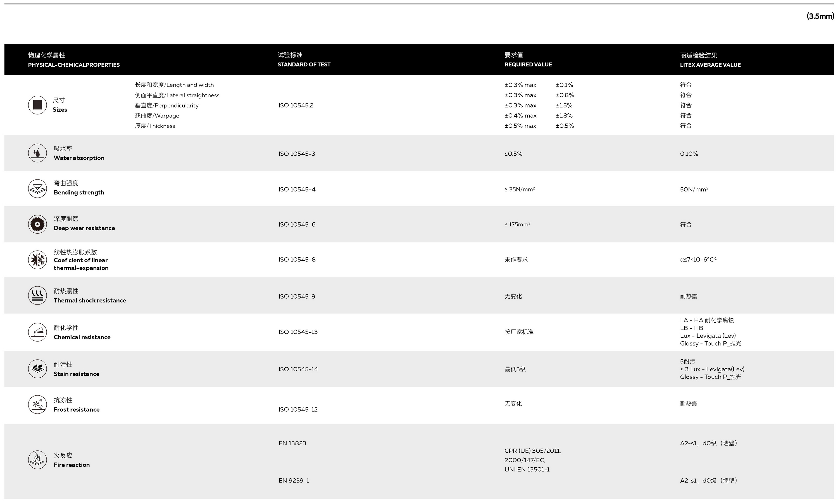Viewport: 838px width, 504px height.
Task: Click the 50N/mm² bending strength value
Action: pos(694,189)
